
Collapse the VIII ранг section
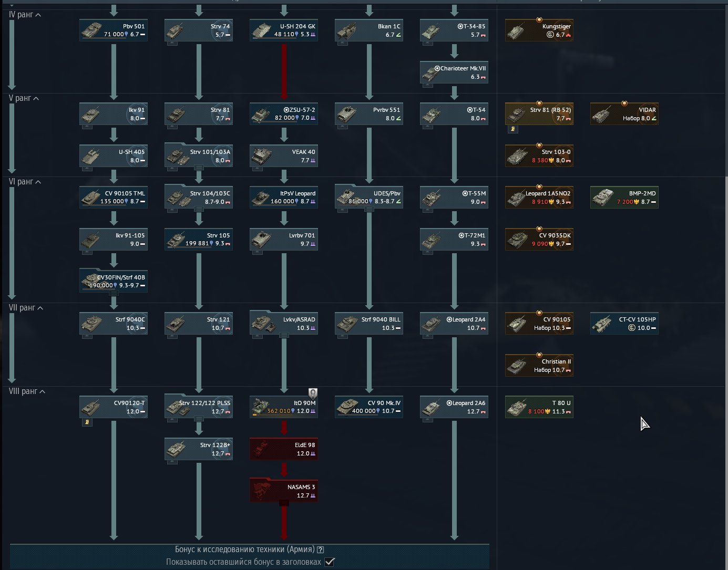(42, 391)
